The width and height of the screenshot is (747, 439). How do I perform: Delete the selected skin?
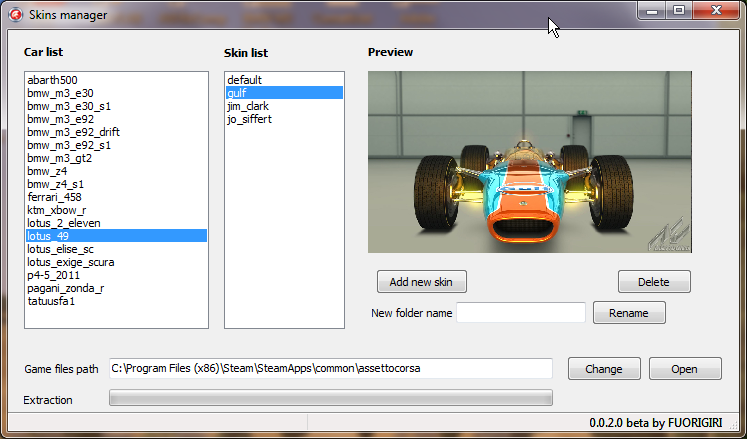654,282
